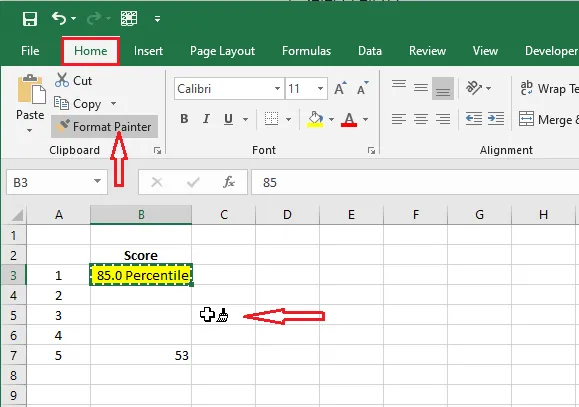Image resolution: width=579 pixels, height=407 pixels.
Task: Expand the Name Box dropdown arrow
Action: (x=97, y=181)
